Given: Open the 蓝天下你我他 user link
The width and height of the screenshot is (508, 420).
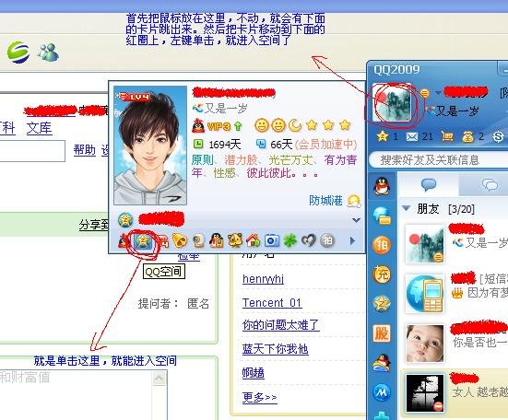Looking at the screenshot, I should (x=275, y=349).
